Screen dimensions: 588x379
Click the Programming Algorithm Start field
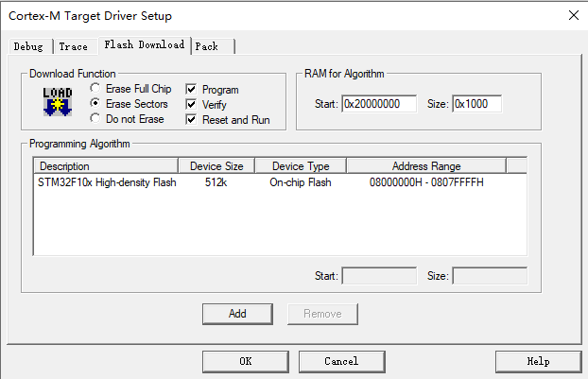(379, 276)
